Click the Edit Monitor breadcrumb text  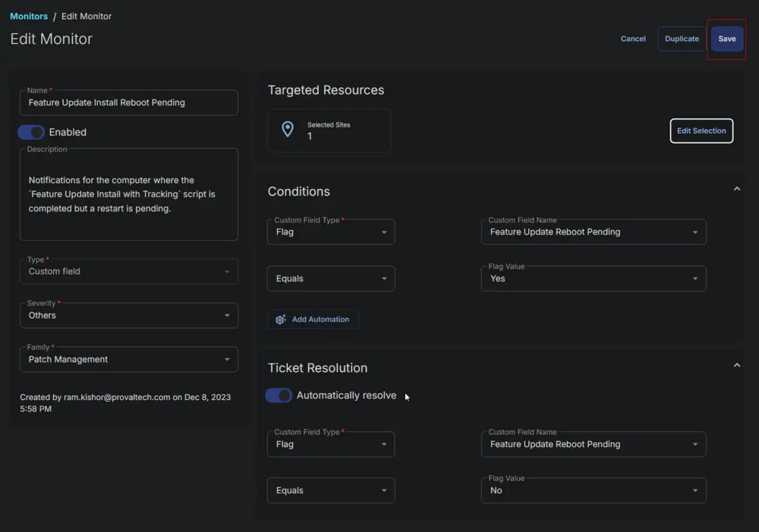87,16
